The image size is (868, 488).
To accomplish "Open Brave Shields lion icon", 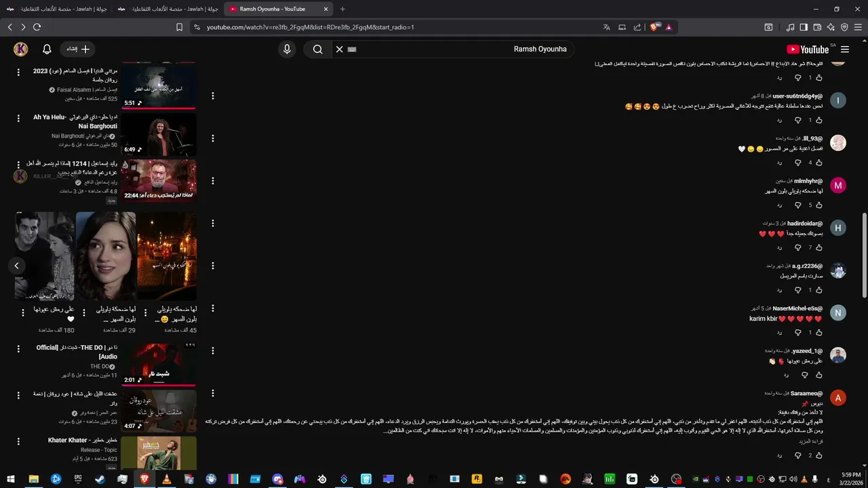I will click(654, 27).
